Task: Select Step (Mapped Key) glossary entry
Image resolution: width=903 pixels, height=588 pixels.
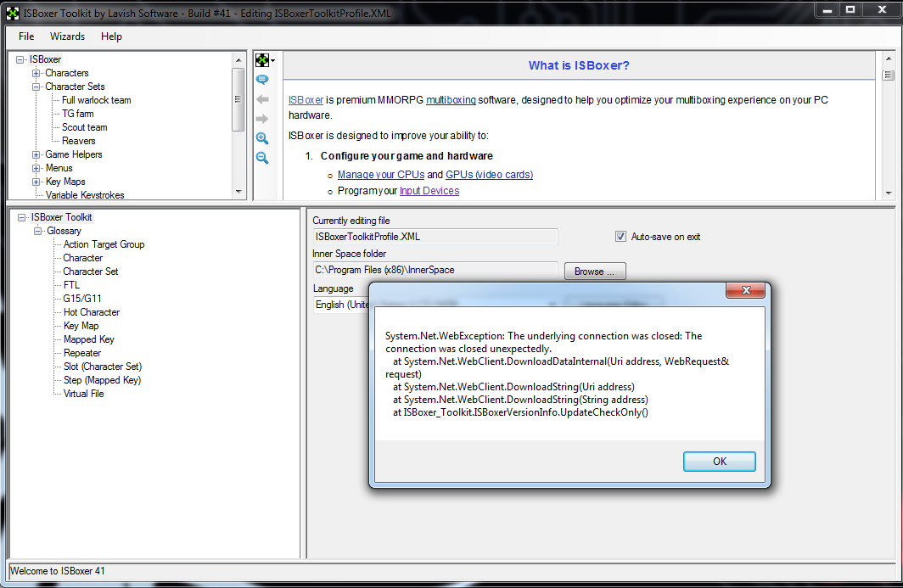Action: tap(102, 380)
